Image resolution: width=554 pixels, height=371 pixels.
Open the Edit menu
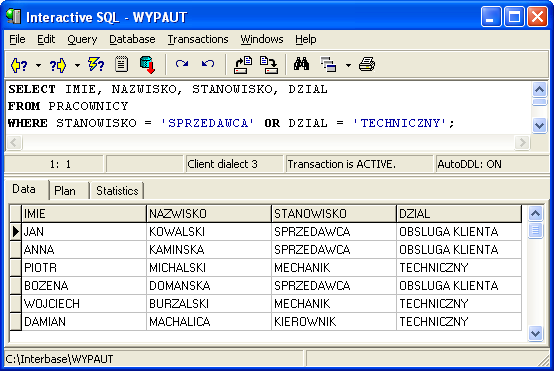46,39
